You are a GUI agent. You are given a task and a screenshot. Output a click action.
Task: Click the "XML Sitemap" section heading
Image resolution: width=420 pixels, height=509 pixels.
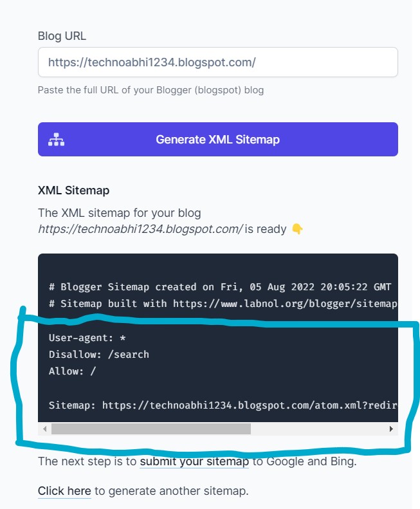point(74,190)
